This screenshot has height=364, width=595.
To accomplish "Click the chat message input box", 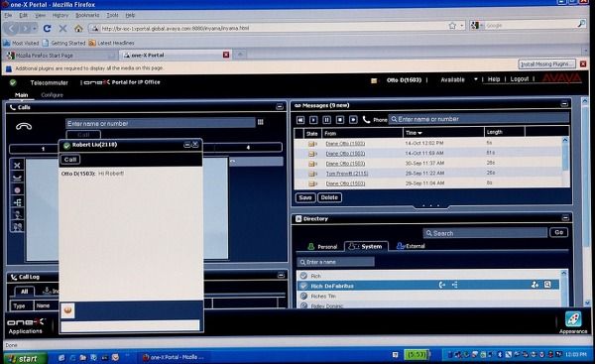I will point(130,325).
